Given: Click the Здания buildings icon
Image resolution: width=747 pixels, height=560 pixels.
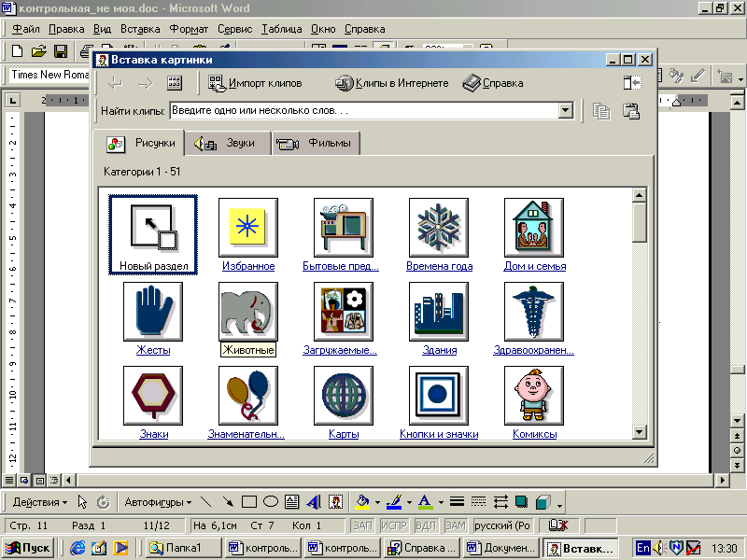Looking at the screenshot, I should point(439,312).
